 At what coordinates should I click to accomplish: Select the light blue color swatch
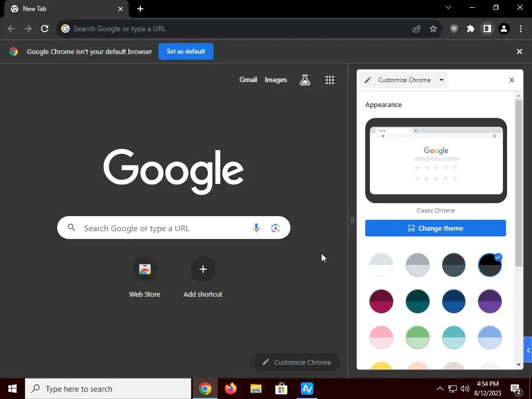tap(489, 338)
